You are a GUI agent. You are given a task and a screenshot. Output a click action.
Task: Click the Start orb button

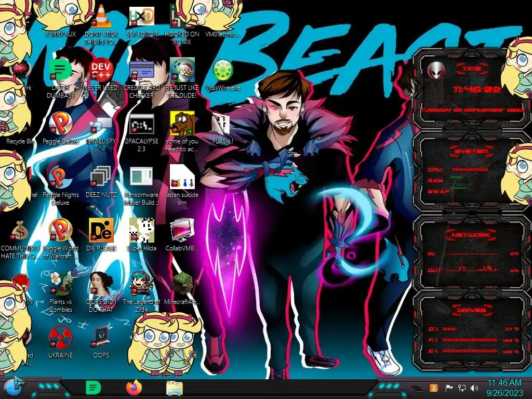pyautogui.click(x=14, y=387)
